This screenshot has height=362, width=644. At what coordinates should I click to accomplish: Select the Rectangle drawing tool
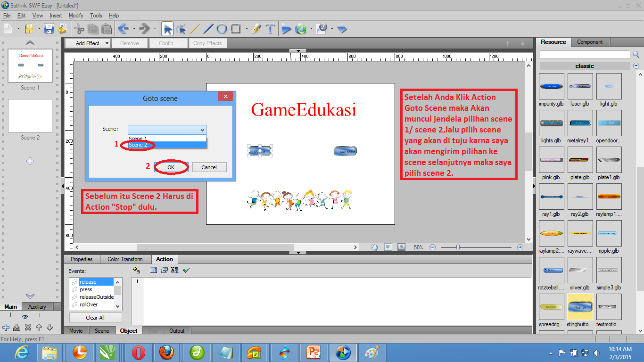(x=236, y=28)
